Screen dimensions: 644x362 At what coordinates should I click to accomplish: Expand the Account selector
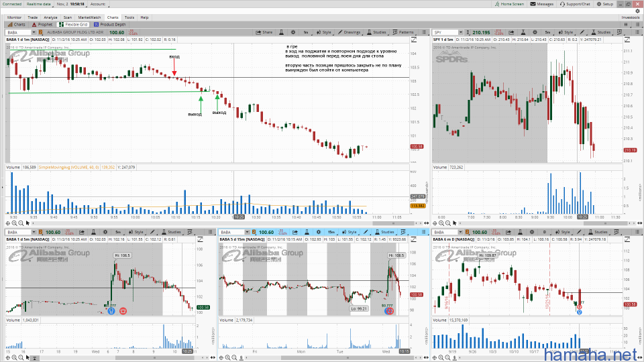(x=98, y=4)
